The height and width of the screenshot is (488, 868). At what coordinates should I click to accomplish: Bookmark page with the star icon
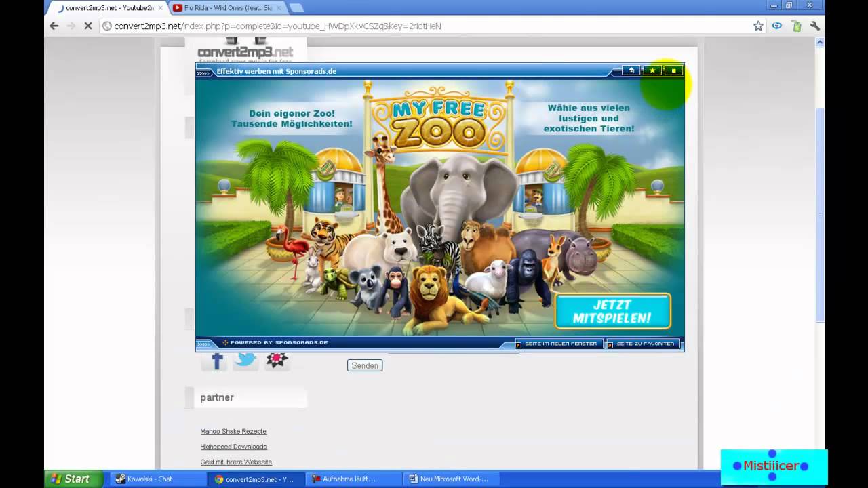[x=758, y=26]
